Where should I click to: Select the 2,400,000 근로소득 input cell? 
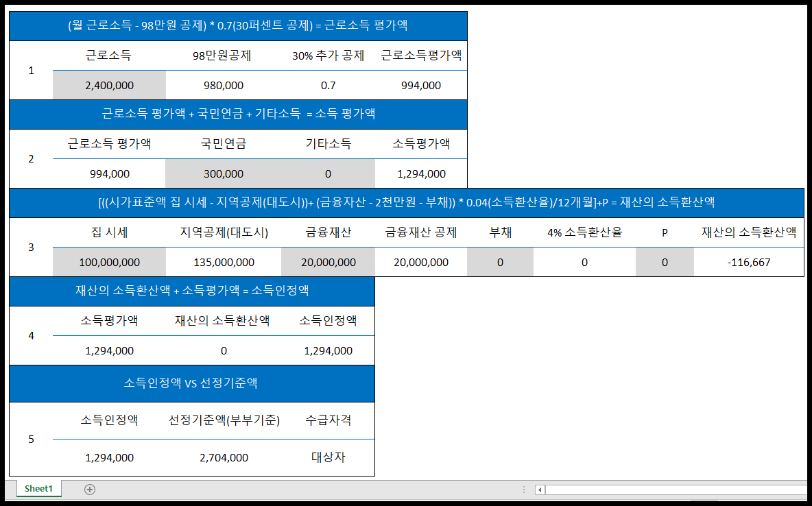[109, 86]
